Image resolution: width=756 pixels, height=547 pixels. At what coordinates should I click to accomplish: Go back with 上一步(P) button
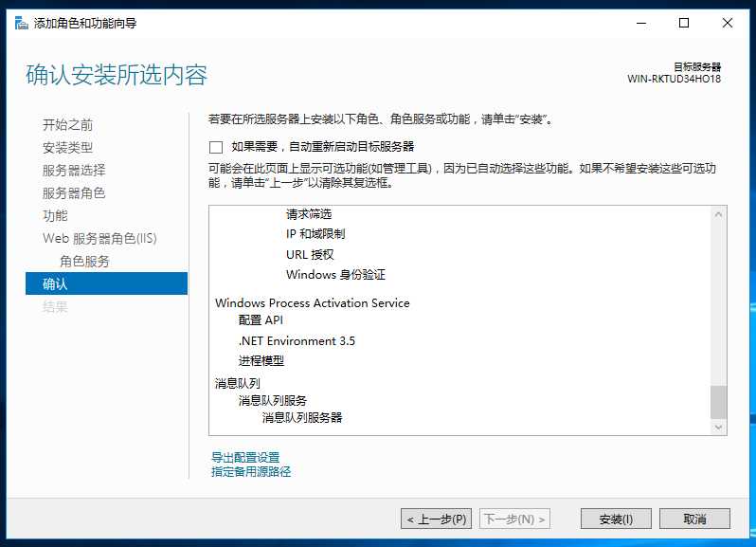tap(436, 519)
